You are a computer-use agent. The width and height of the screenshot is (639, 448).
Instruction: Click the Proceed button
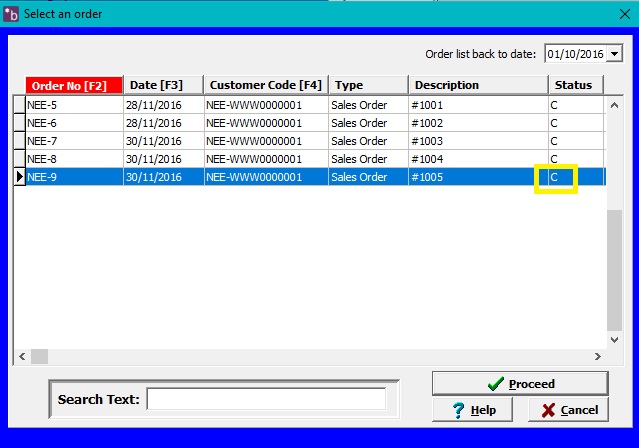point(520,384)
